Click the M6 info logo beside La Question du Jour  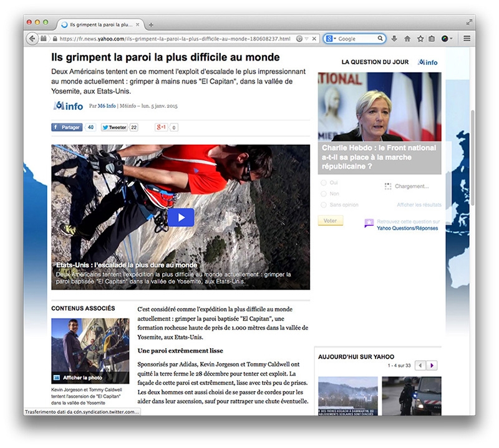(427, 62)
